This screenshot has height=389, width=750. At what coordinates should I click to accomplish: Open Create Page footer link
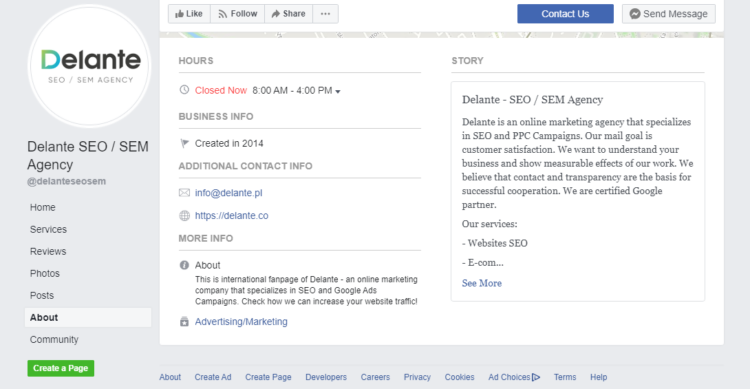[268, 377]
